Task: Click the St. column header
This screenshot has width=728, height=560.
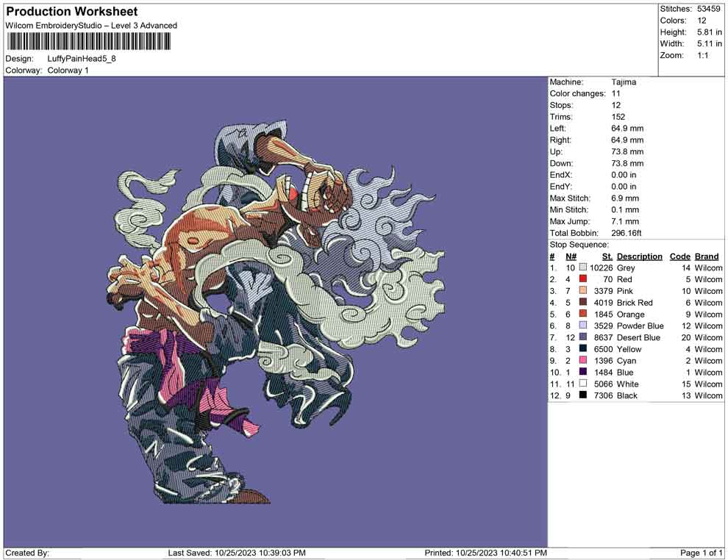Action: coord(607,256)
